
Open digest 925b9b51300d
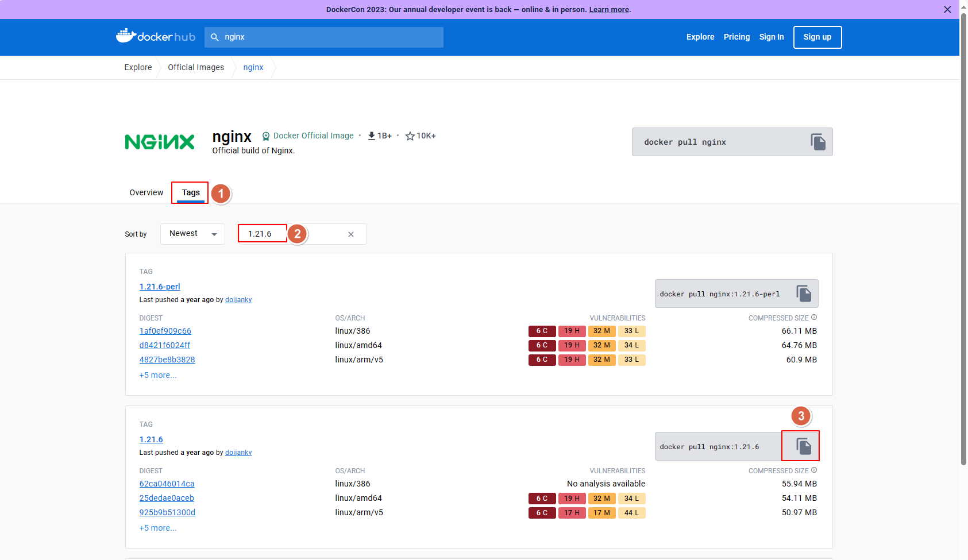(x=167, y=512)
